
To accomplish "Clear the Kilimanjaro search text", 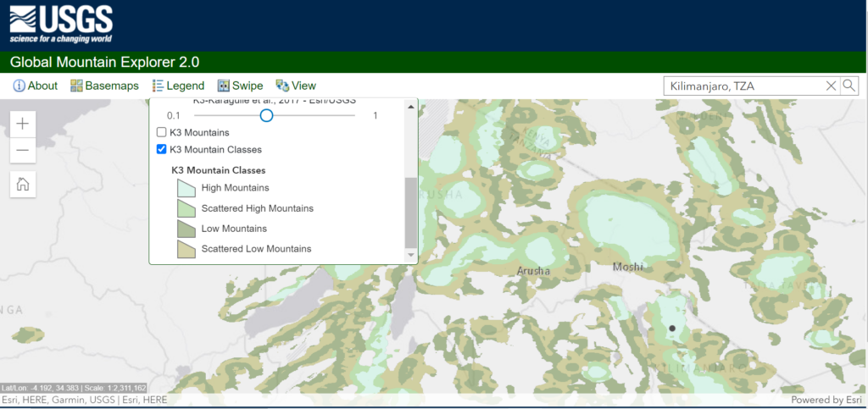I will 831,86.
